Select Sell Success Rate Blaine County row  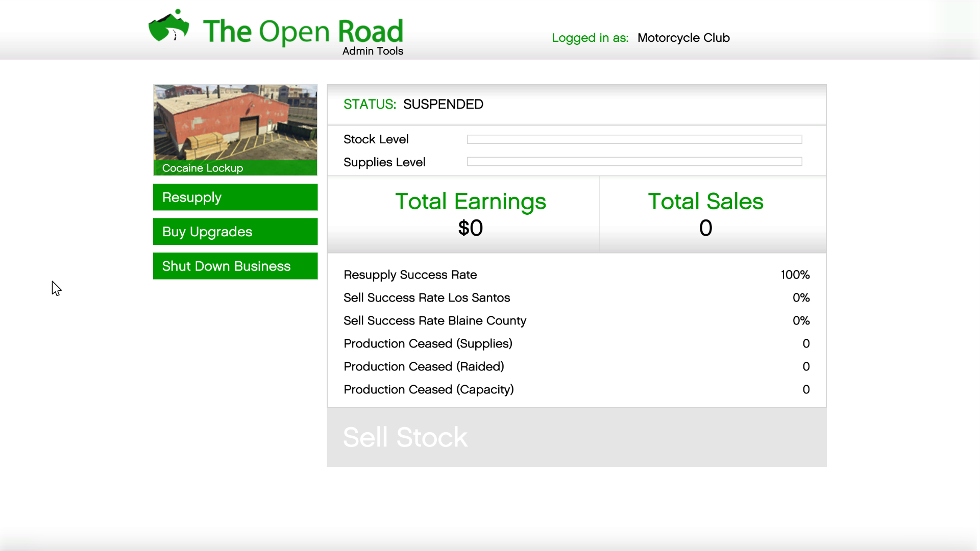tap(577, 320)
